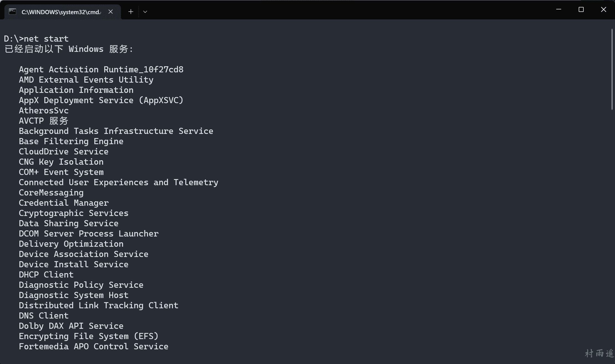
Task: Click the vertical scrollbar thumb
Action: tap(612, 69)
